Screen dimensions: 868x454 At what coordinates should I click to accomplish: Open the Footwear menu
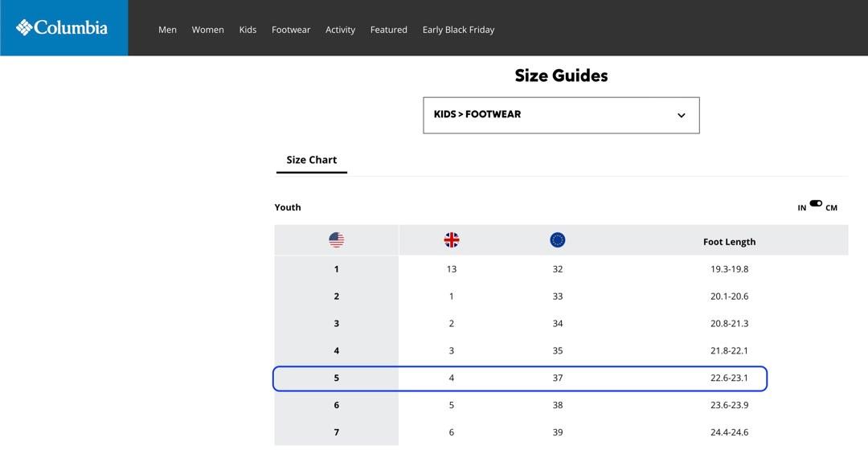tap(291, 30)
